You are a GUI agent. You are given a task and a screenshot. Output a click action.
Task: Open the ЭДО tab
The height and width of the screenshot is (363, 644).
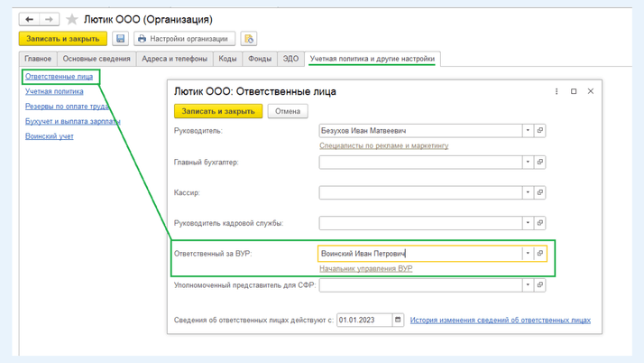[290, 59]
